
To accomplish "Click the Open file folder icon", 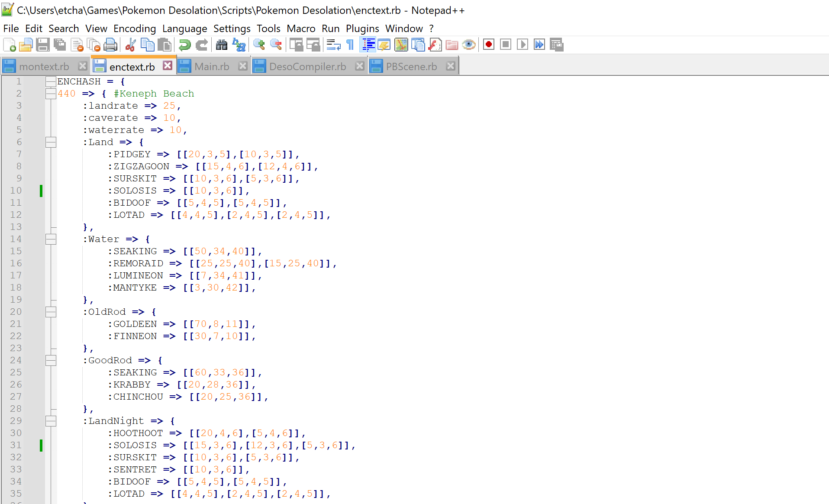I will click(x=26, y=45).
